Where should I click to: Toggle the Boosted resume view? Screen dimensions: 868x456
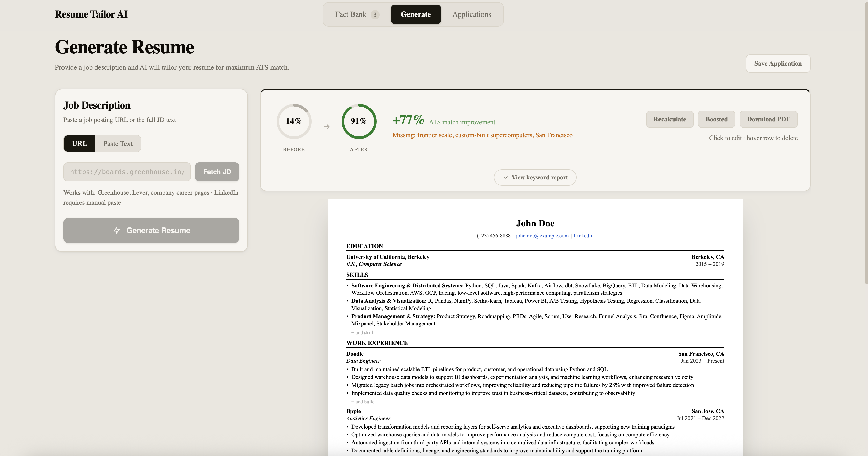tap(716, 119)
